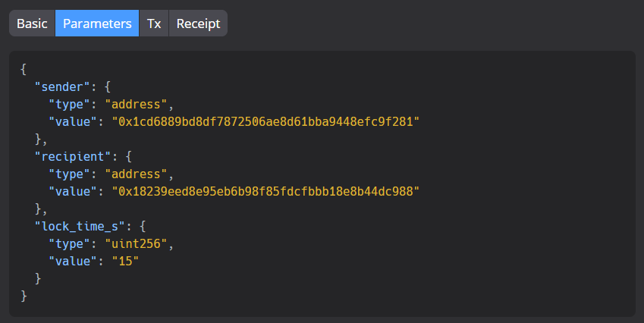Click the "type" key under sender
This screenshot has width=644, height=323.
[x=70, y=104]
